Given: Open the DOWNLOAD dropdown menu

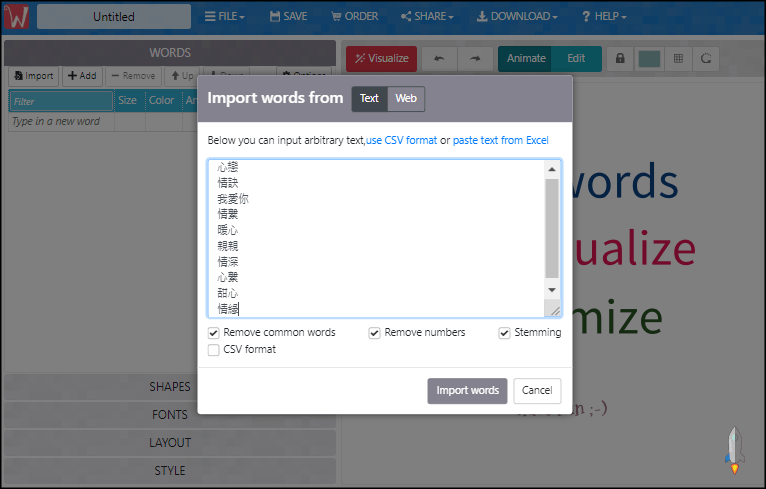Looking at the screenshot, I should pyautogui.click(x=516, y=17).
